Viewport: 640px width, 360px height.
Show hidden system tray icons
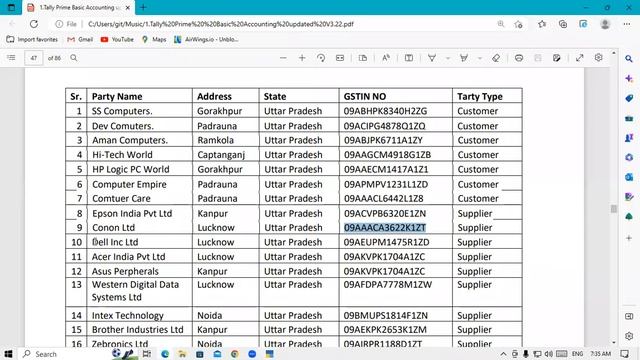click(503, 354)
